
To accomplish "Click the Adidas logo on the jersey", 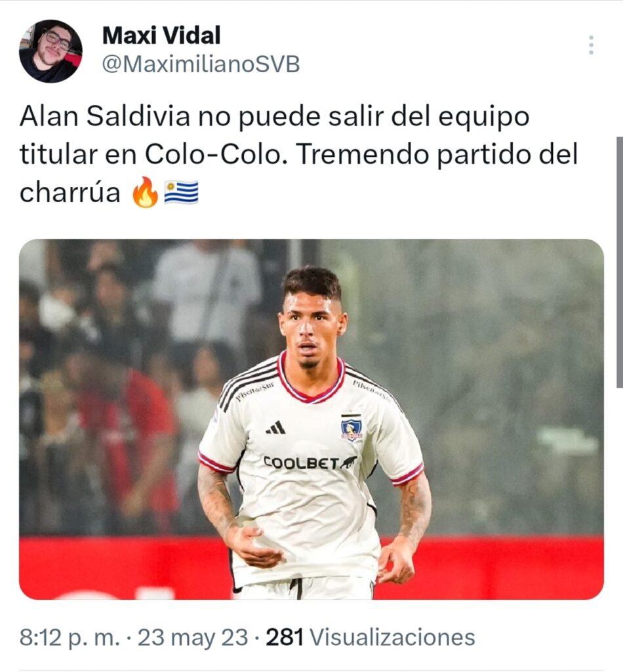I will (x=275, y=427).
